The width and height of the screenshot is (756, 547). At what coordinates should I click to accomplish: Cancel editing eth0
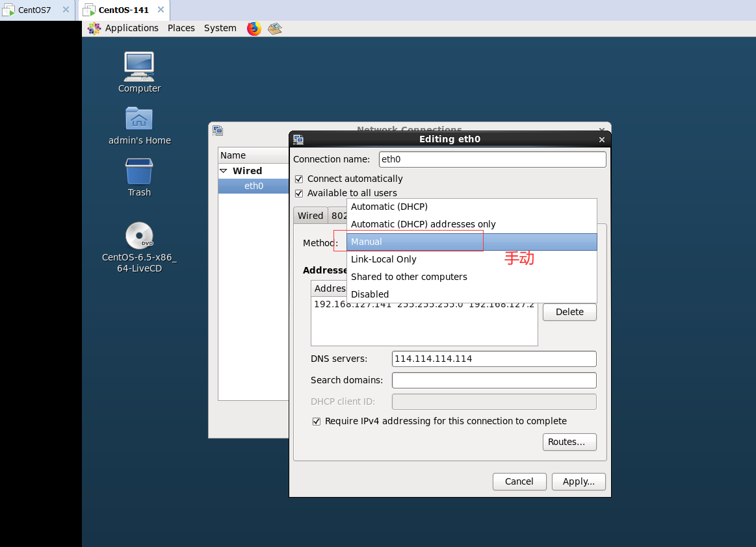pyautogui.click(x=519, y=481)
